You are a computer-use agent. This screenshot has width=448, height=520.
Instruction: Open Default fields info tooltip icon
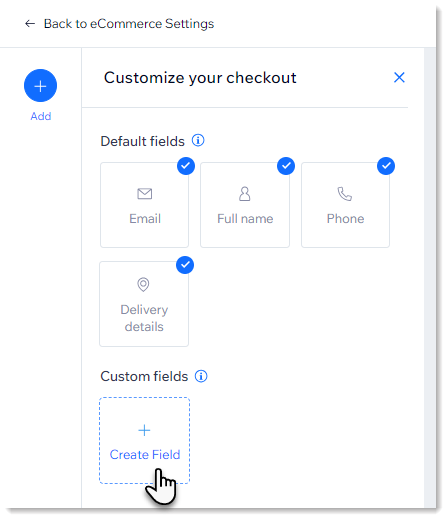click(198, 140)
